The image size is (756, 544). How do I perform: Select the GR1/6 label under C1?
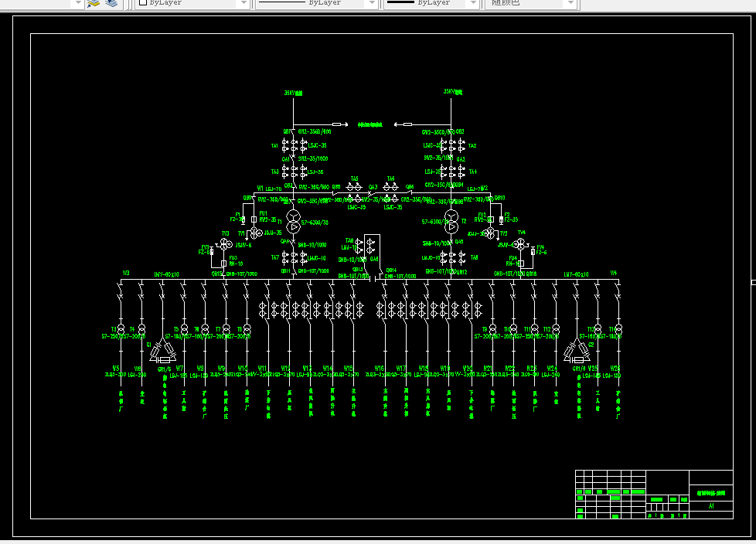[164, 369]
